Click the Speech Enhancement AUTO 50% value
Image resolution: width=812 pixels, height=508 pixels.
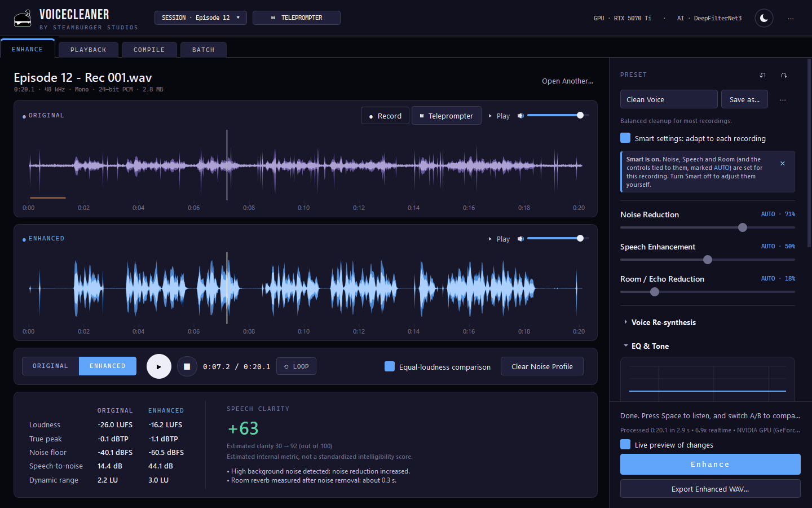[x=778, y=247]
